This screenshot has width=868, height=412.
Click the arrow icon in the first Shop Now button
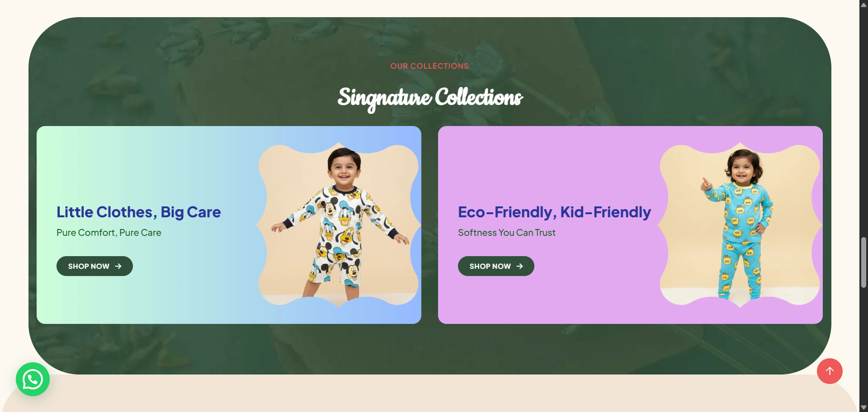118,267
